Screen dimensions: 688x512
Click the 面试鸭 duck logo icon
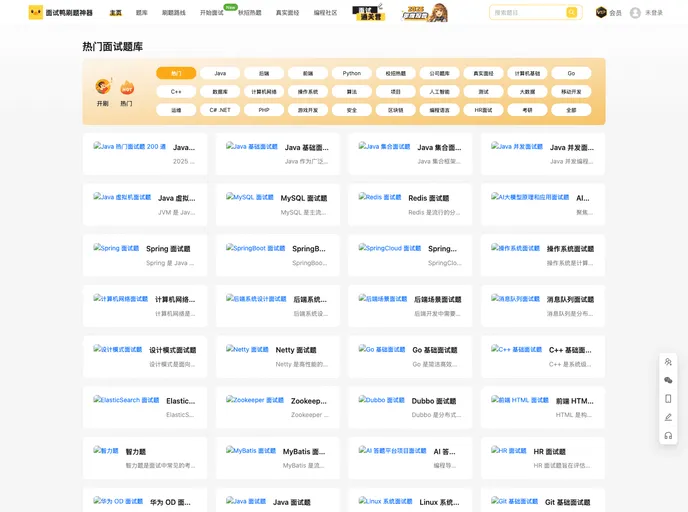pos(35,13)
